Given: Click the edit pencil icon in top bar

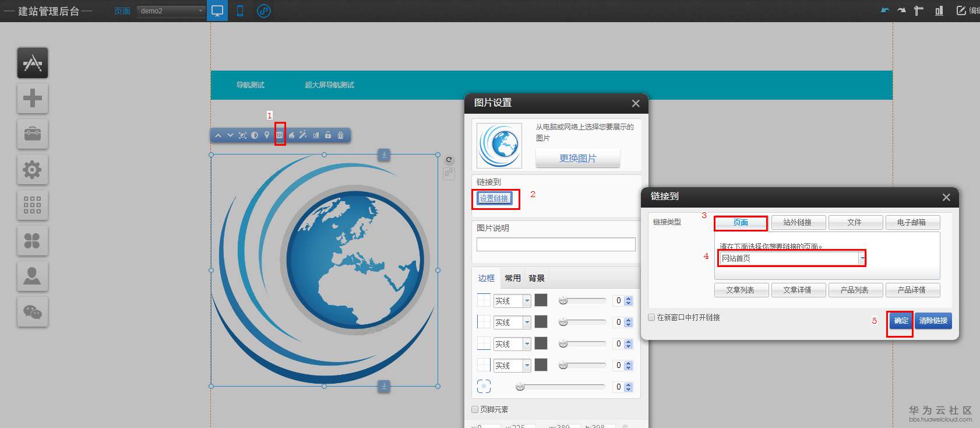Looking at the screenshot, I should 961,10.
